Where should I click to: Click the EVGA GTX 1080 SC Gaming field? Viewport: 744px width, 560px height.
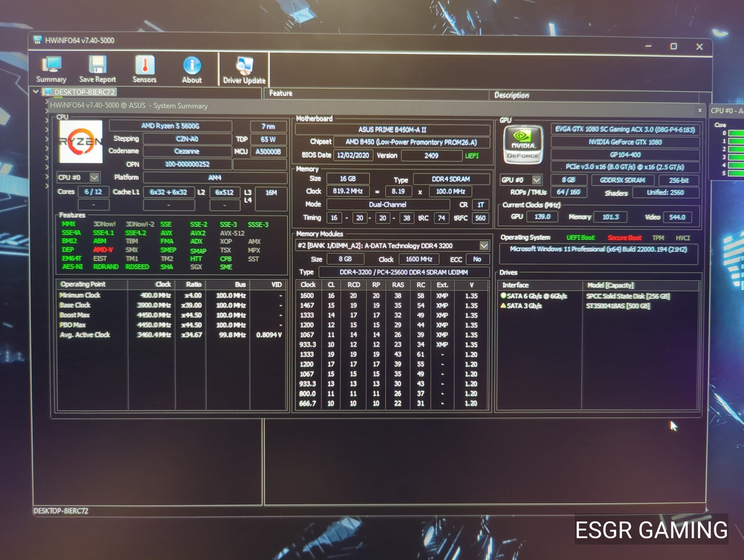pyautogui.click(x=625, y=130)
